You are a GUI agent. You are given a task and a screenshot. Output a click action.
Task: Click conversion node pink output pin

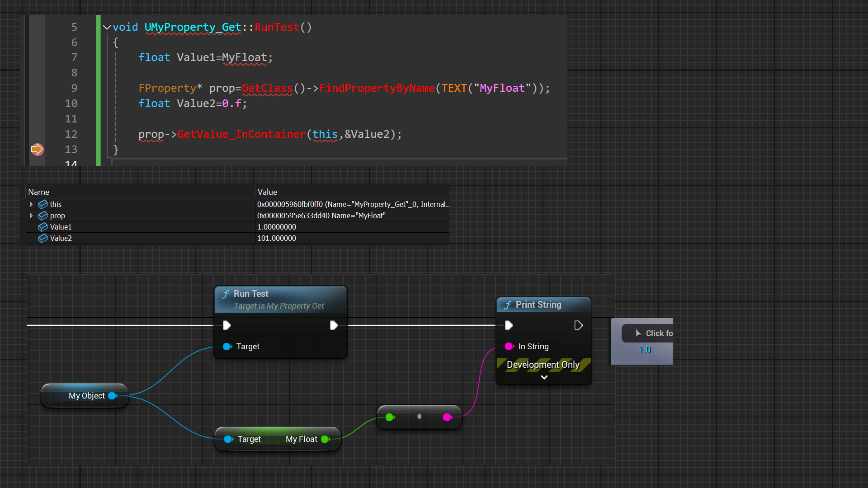click(x=447, y=417)
